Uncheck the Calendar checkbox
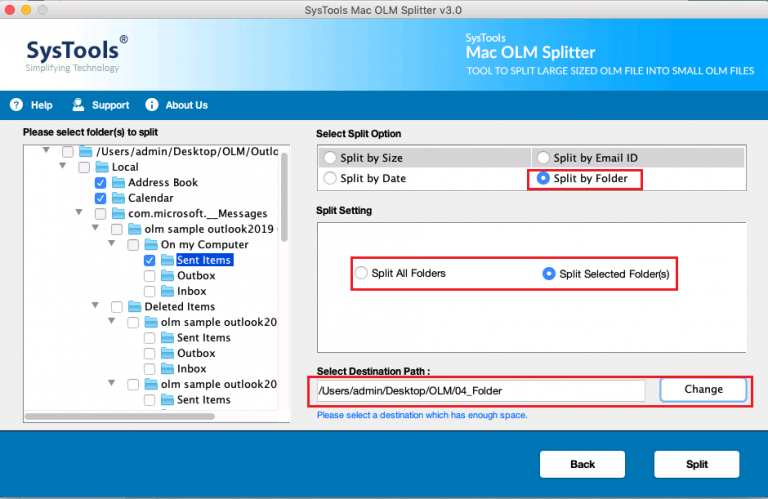 point(100,198)
